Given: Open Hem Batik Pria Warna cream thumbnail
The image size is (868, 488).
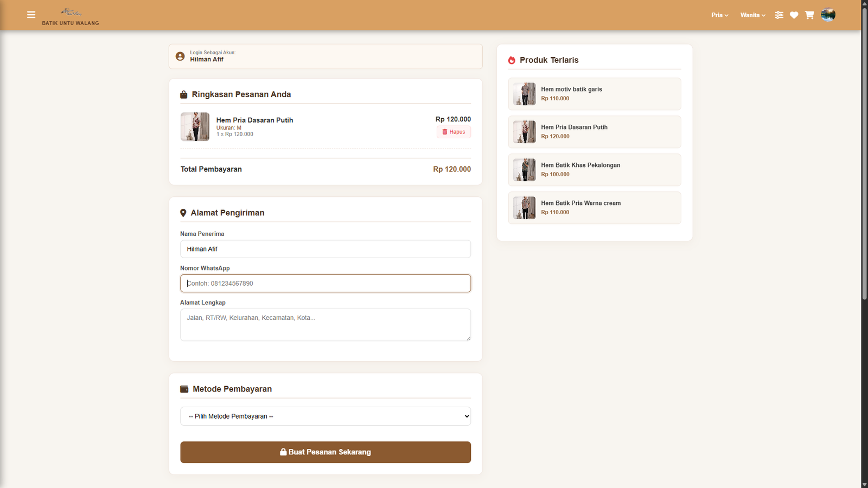Looking at the screenshot, I should pos(525,208).
